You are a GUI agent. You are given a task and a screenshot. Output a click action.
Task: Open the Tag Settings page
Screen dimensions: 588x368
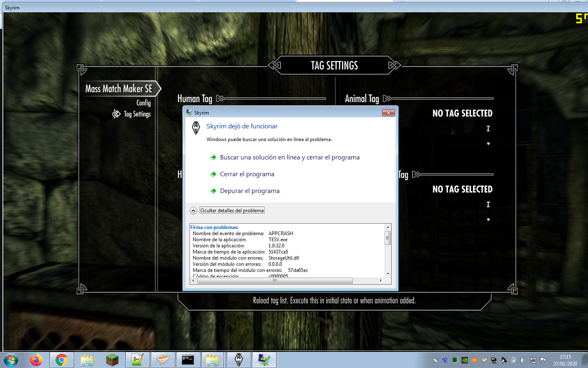137,114
